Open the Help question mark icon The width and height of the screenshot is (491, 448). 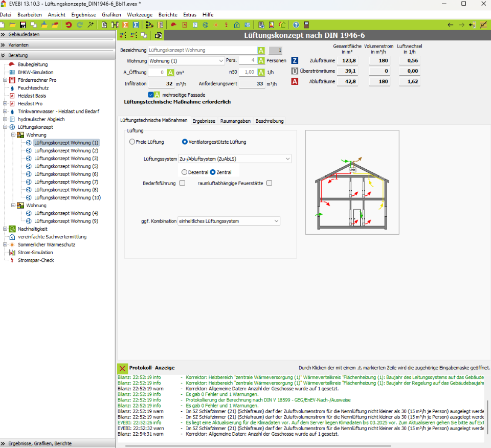click(296, 25)
